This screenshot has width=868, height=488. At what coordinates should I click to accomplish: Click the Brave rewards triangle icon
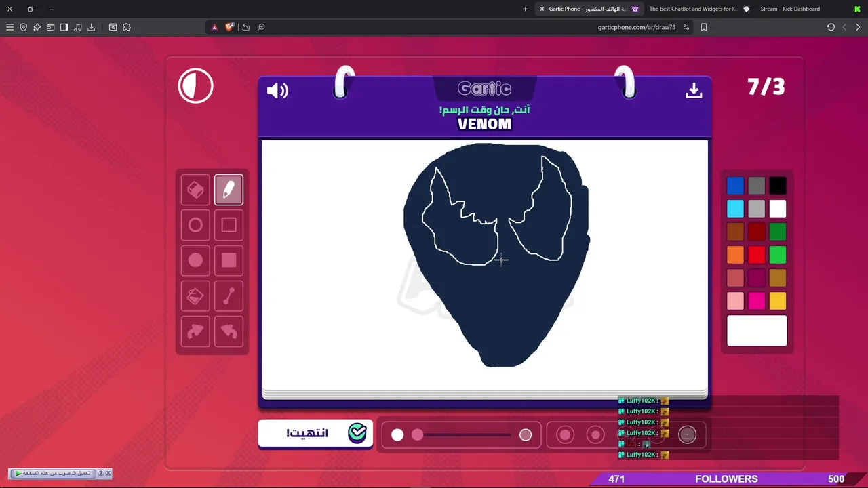214,27
